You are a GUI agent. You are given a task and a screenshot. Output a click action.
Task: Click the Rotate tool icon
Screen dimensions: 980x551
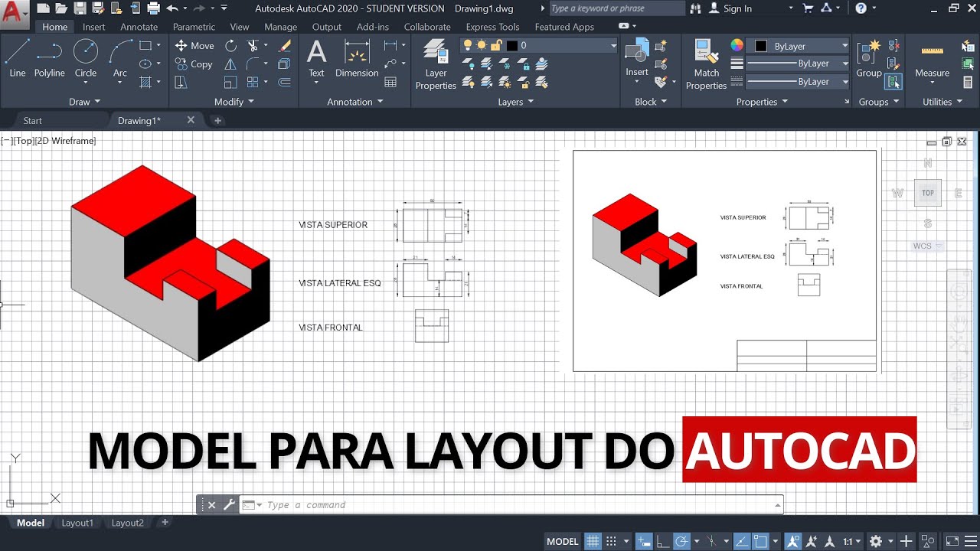pos(230,46)
